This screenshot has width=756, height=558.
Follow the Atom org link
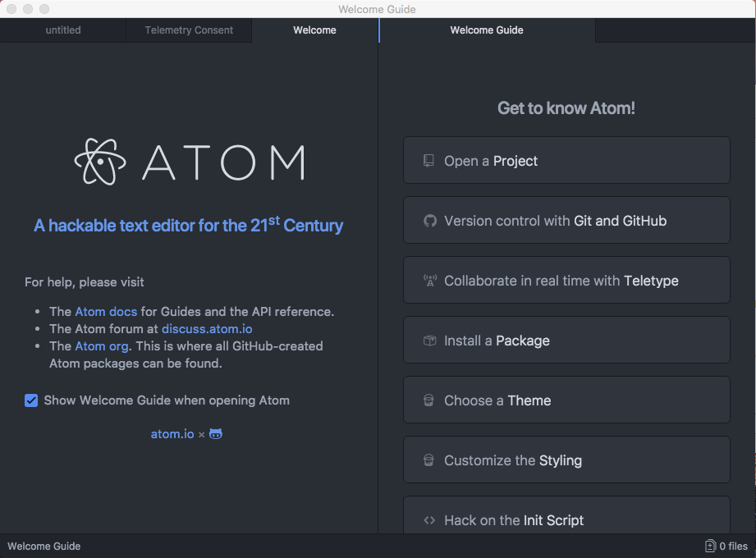[x=101, y=346]
